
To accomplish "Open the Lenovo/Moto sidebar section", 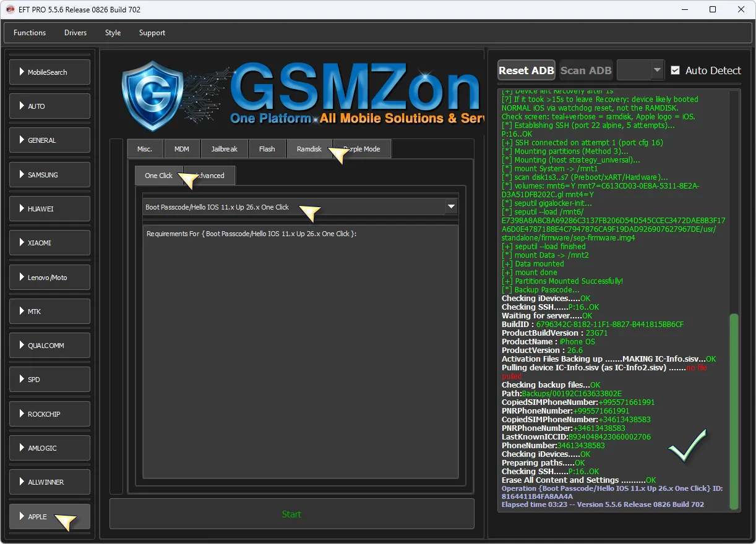I will [x=49, y=278].
